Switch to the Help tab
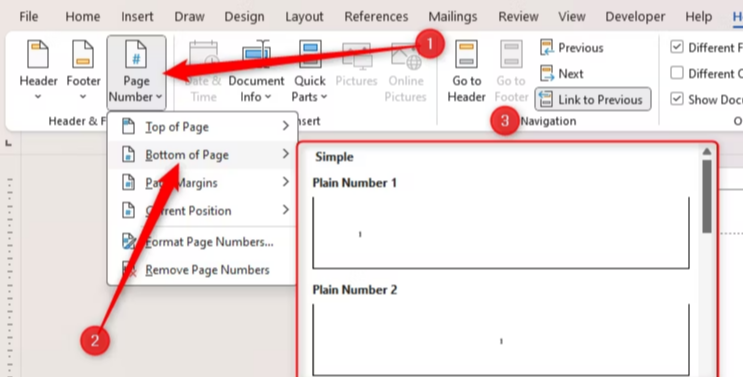This screenshot has width=743, height=377. (x=698, y=17)
